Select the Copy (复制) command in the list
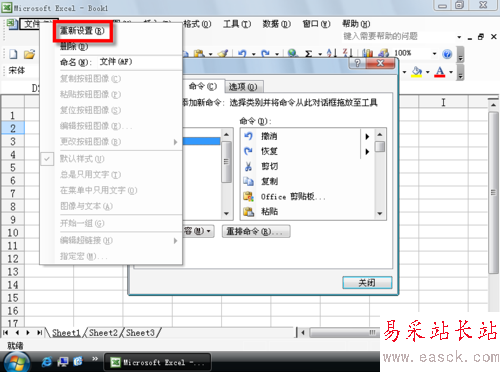Screen dimensions: 500x372 (x=269, y=181)
